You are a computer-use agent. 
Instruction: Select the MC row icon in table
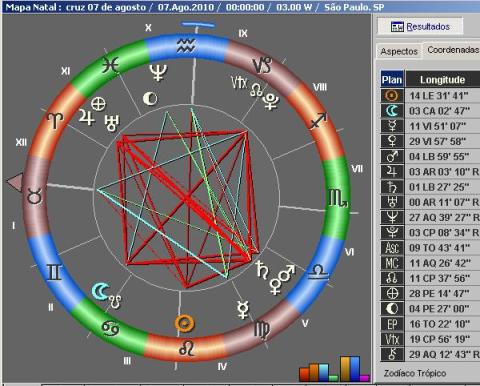click(x=392, y=263)
